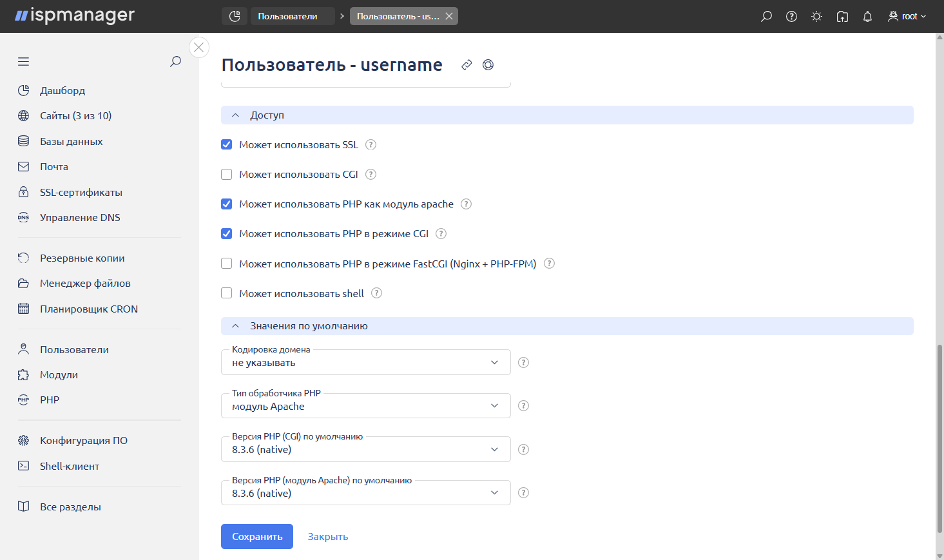Click the link icon next to page title
Viewport: 944px width, 560px height.
pos(467,64)
